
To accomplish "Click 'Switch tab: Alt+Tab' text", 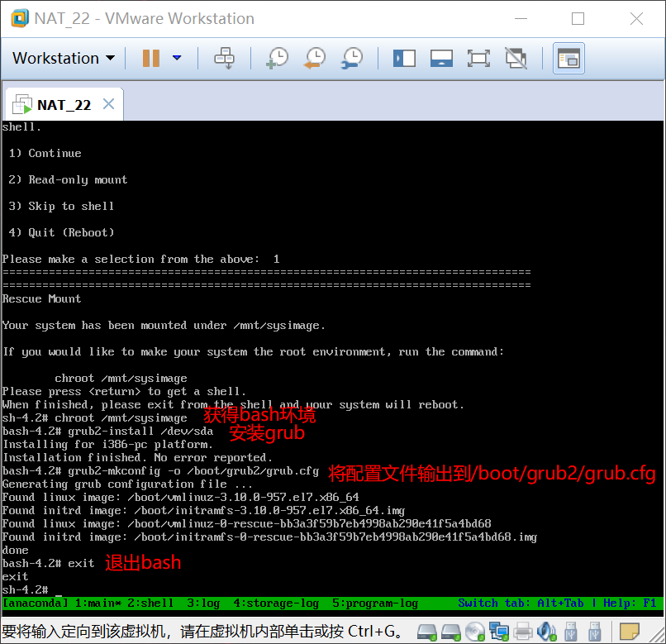I will point(521,603).
